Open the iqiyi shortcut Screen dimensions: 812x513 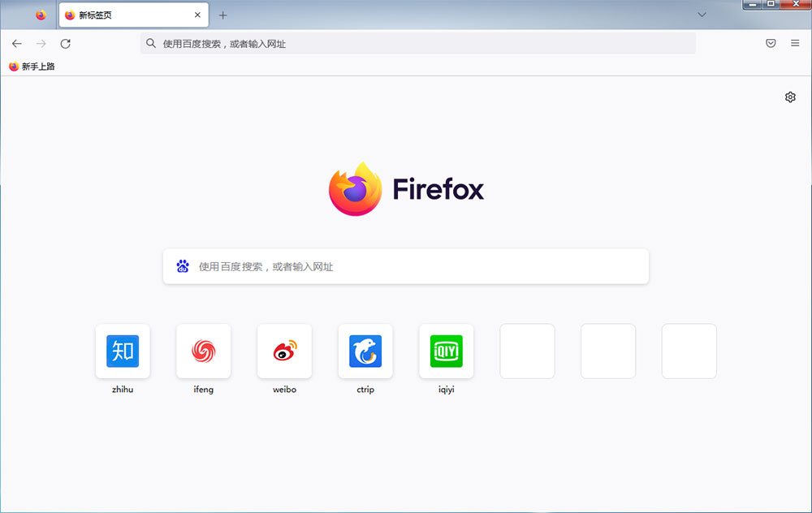click(446, 351)
